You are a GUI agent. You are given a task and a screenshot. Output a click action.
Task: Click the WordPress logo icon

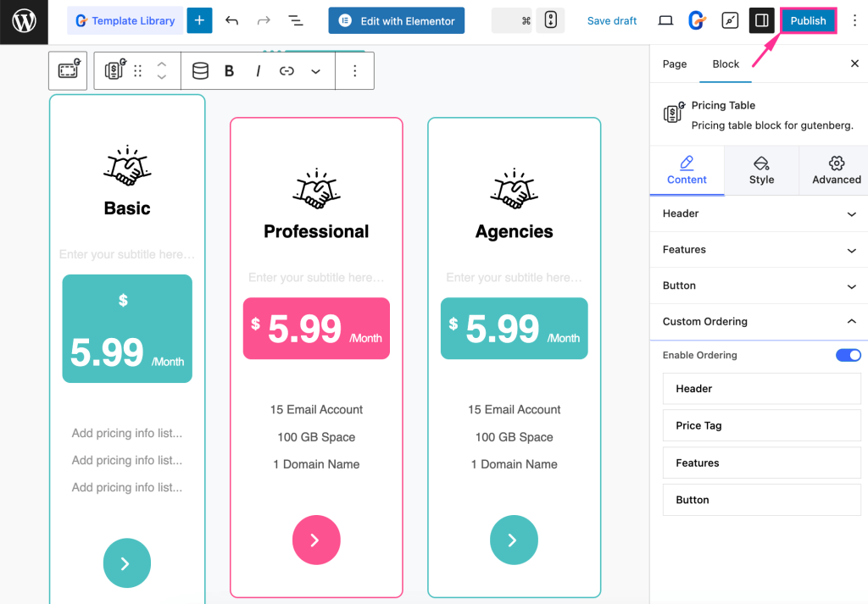coord(24,21)
